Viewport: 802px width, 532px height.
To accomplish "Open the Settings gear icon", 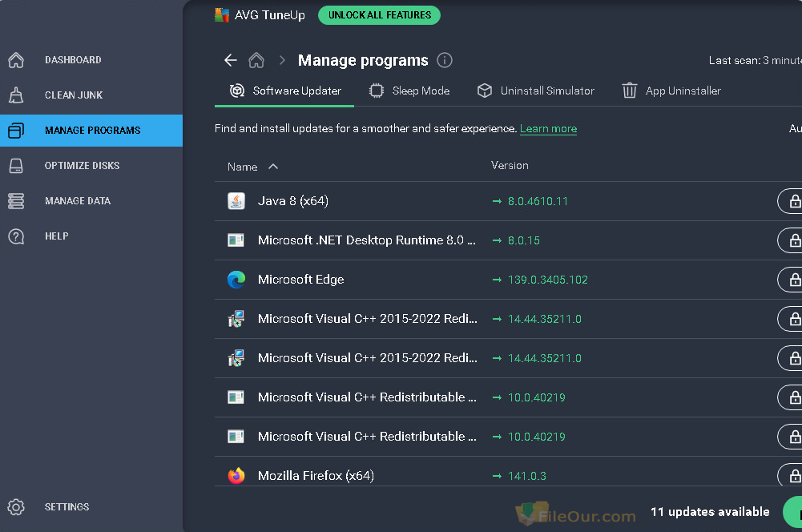I will [x=16, y=507].
